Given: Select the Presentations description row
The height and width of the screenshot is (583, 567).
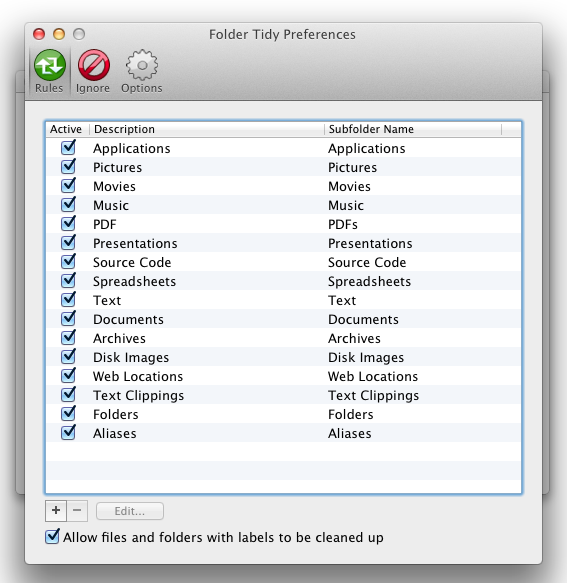Looking at the screenshot, I should pyautogui.click(x=135, y=243).
